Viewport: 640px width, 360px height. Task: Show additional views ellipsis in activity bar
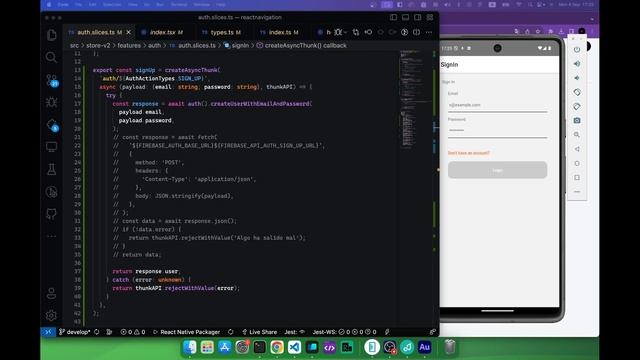51,236
